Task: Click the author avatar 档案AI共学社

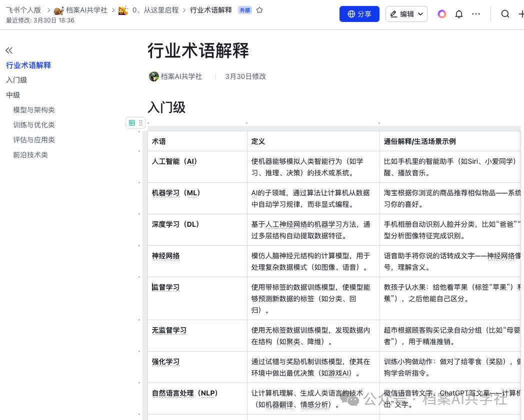Action: coord(153,76)
